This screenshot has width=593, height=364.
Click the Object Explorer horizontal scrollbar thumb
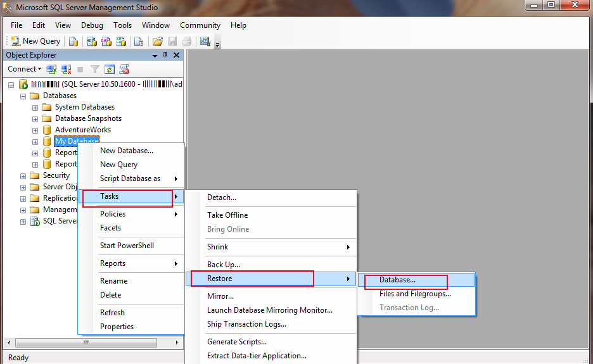pyautogui.click(x=86, y=343)
